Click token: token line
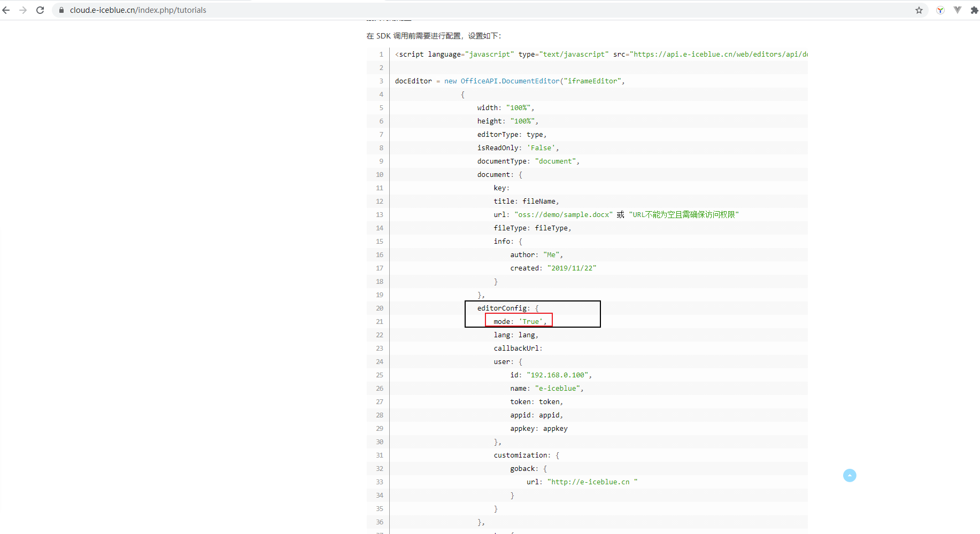 click(537, 402)
